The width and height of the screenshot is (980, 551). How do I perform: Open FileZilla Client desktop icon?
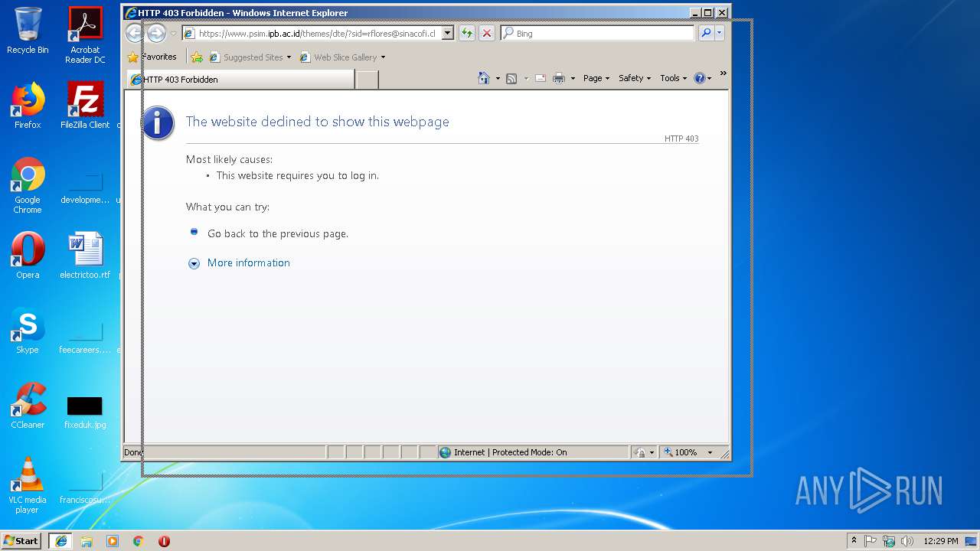click(x=85, y=106)
